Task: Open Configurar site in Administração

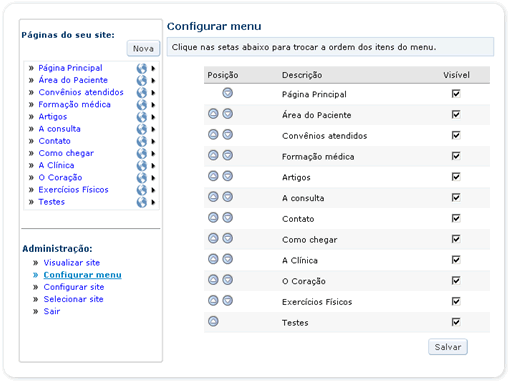Action: pos(74,287)
